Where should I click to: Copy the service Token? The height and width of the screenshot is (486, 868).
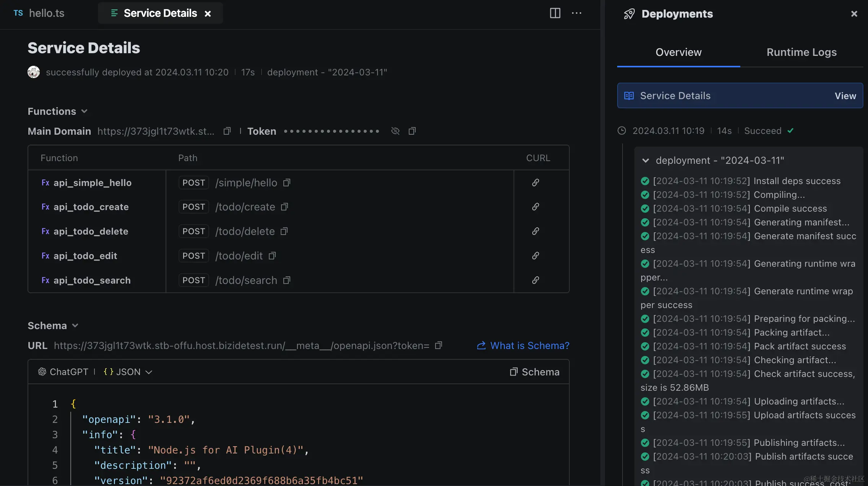412,131
